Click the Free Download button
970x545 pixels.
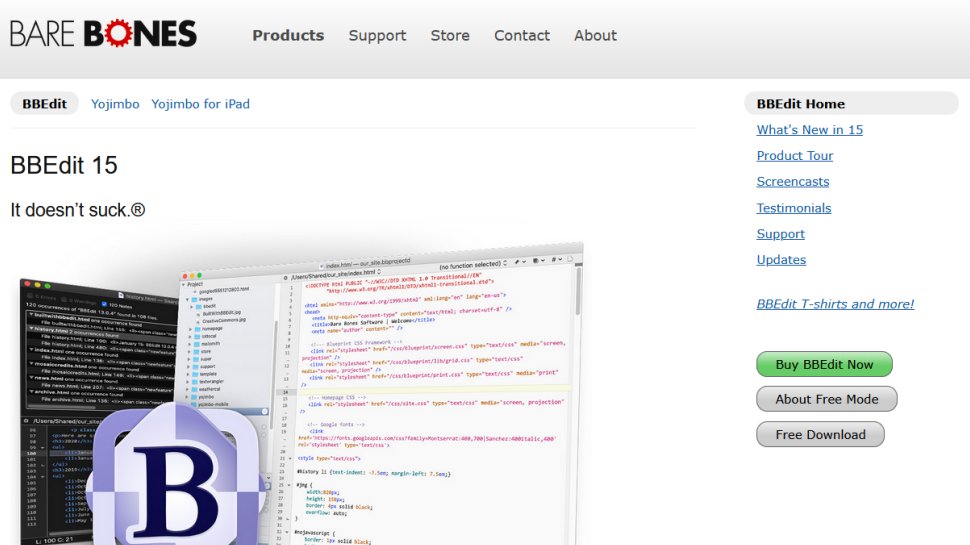pos(820,434)
